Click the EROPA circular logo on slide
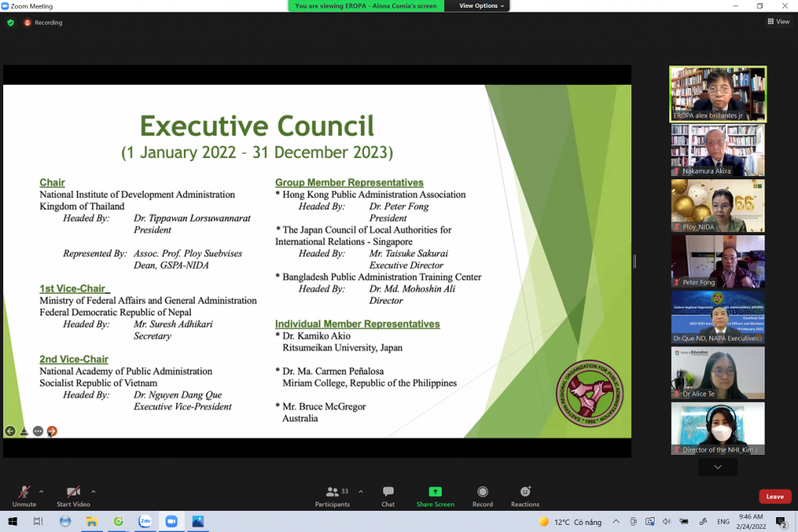The image size is (798, 532). click(590, 393)
